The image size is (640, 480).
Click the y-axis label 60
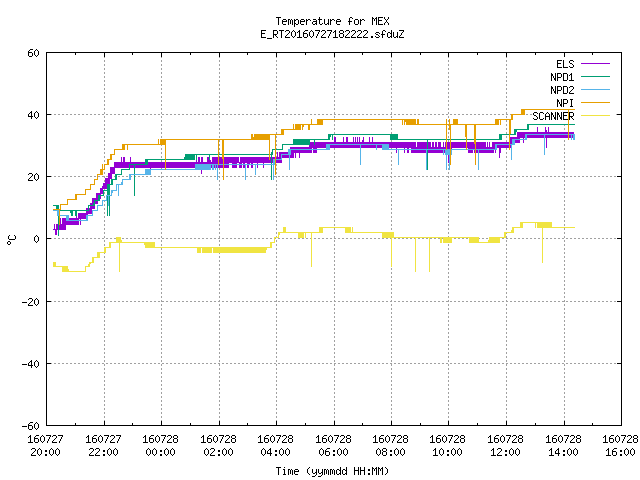[x=33, y=53]
